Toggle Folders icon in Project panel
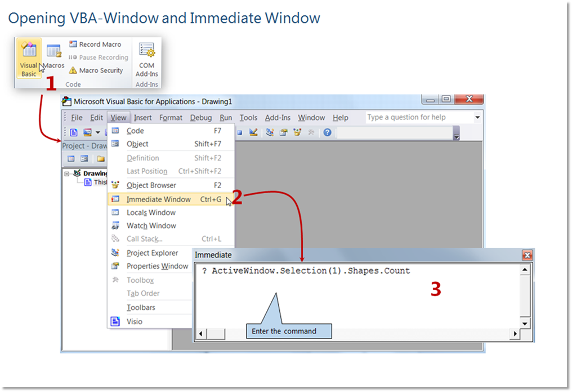572x392 pixels. coord(101,158)
